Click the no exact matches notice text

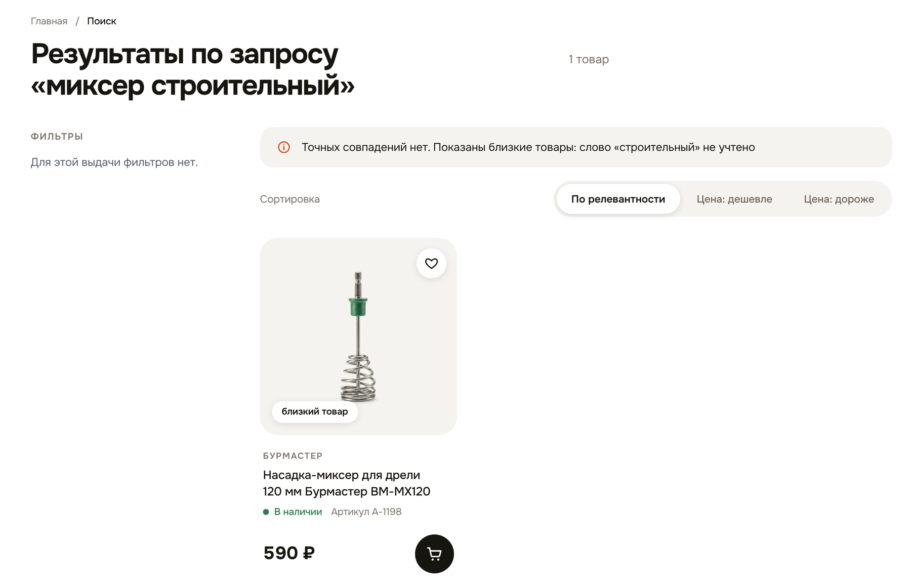coord(528,147)
